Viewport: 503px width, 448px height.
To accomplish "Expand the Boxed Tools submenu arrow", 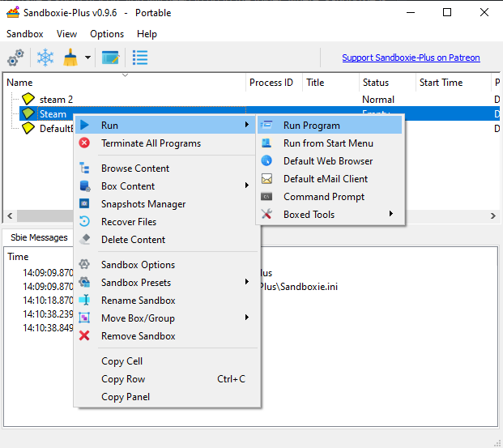I will (x=390, y=213).
